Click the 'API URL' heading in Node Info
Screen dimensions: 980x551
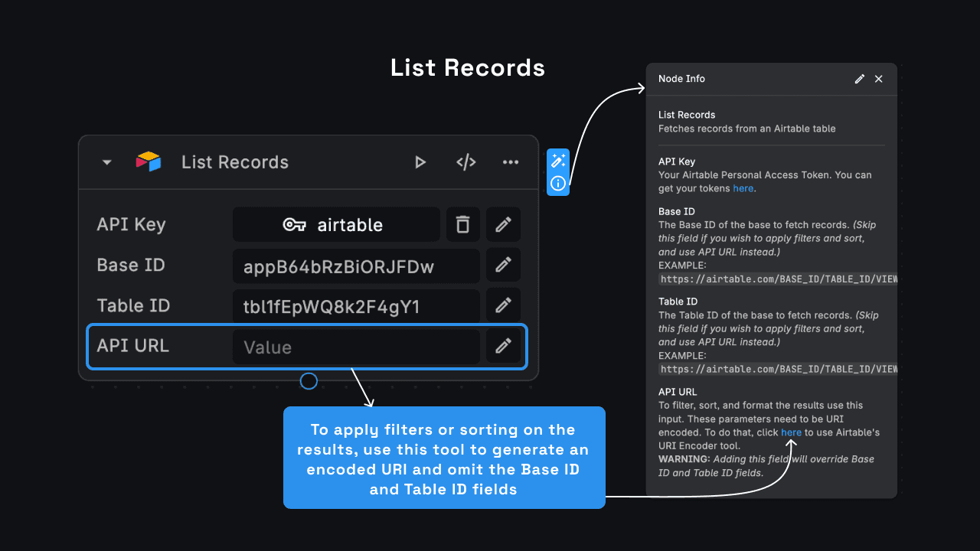[x=677, y=392]
